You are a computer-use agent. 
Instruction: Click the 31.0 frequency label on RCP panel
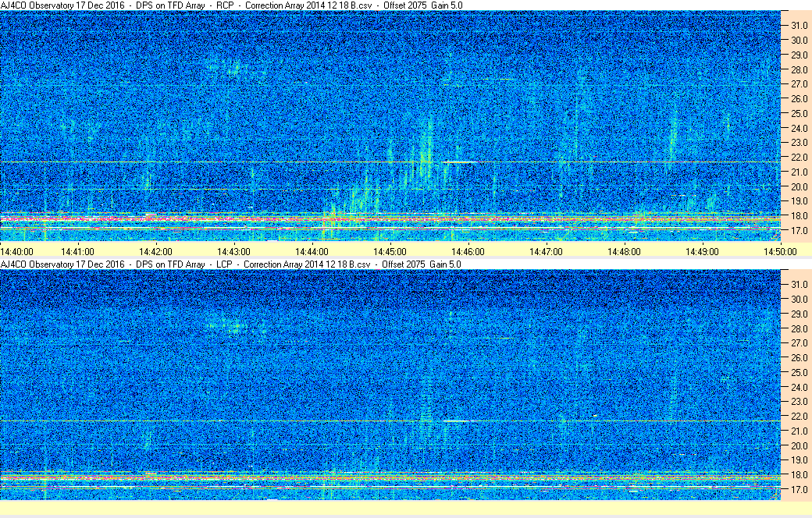click(x=799, y=26)
